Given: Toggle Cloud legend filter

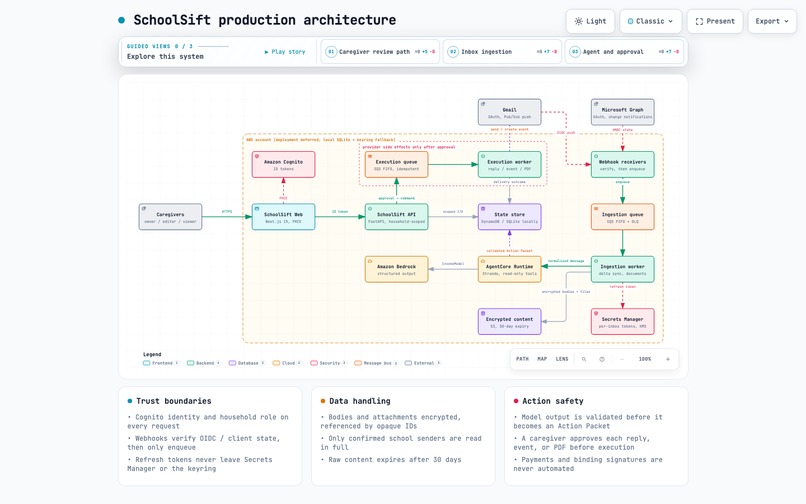Looking at the screenshot, I should point(287,363).
